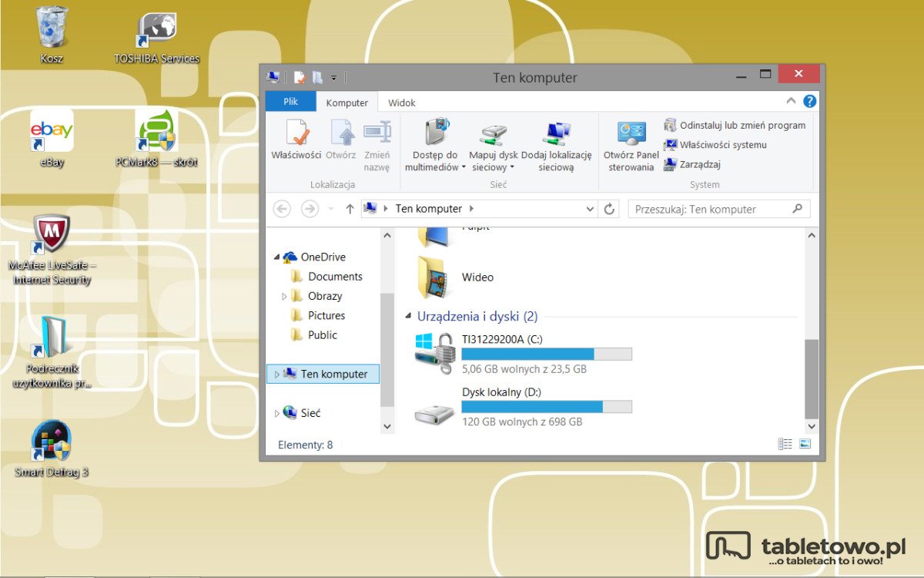The height and width of the screenshot is (578, 924).
Task: Click Zarządzaj in the System group
Action: (x=692, y=164)
